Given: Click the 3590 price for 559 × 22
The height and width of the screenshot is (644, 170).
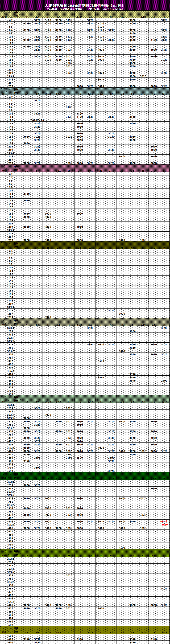Looking at the screenshot, I should point(122,548).
